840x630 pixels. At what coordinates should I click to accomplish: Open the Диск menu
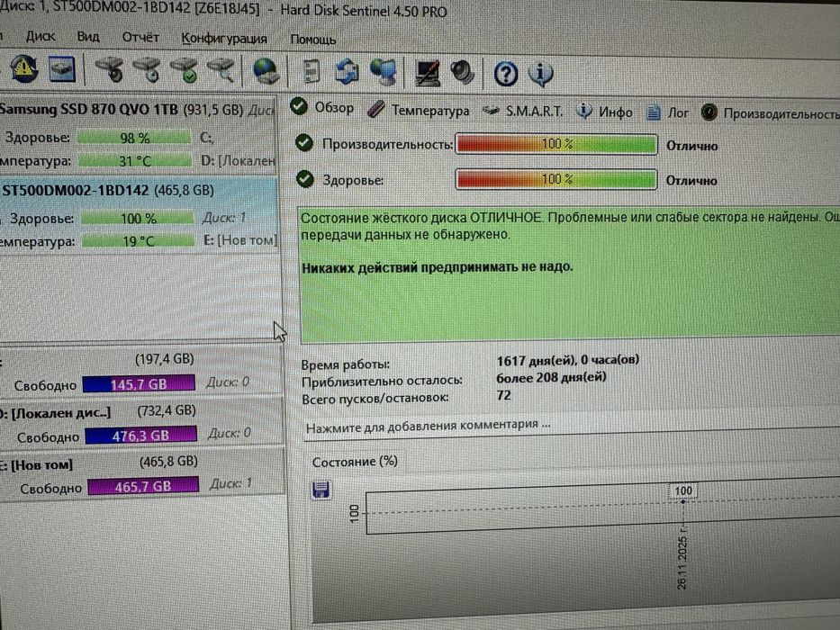41,36
